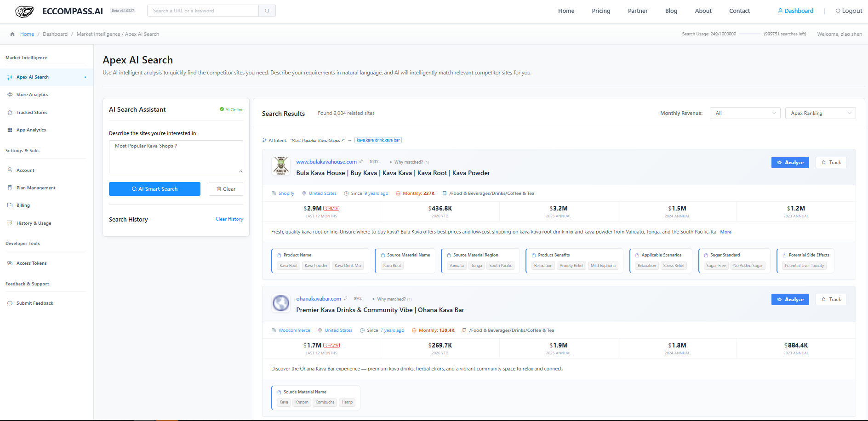Screen dimensions: 868x421
Task: Expand Why matched for Ohana Kava Bar
Action: click(392, 299)
